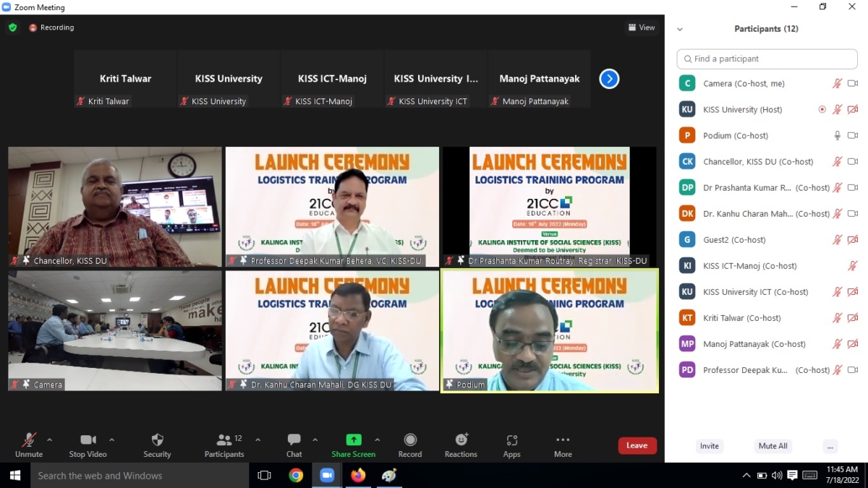This screenshot has width=868, height=488.
Task: Click the Find a participant search field
Action: [766, 59]
